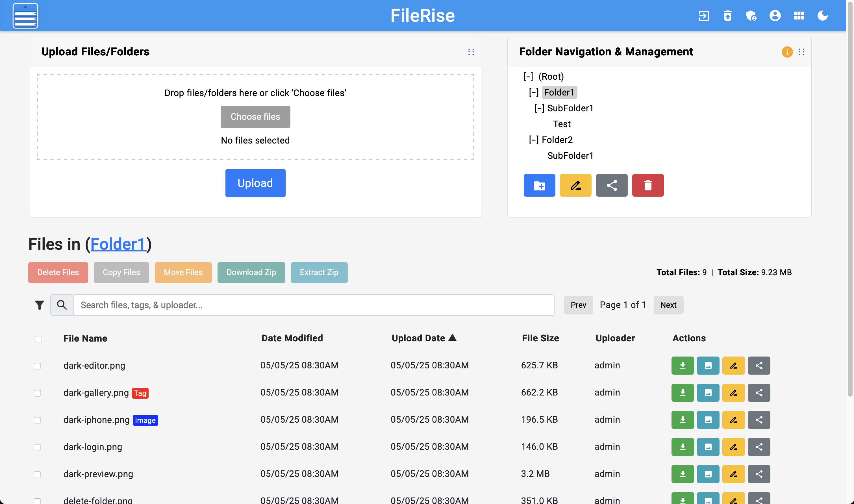Click the yellow rename folder icon
The width and height of the screenshot is (854, 504).
[x=575, y=185]
